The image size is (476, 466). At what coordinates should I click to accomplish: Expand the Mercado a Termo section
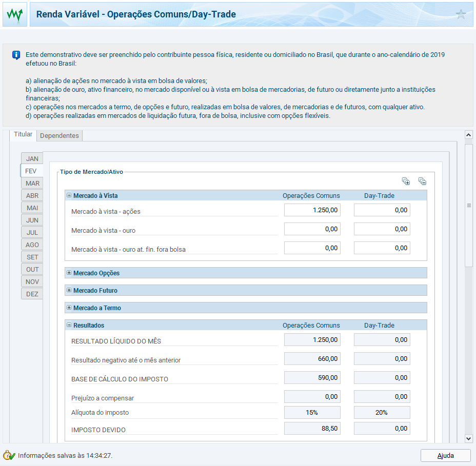(69, 308)
